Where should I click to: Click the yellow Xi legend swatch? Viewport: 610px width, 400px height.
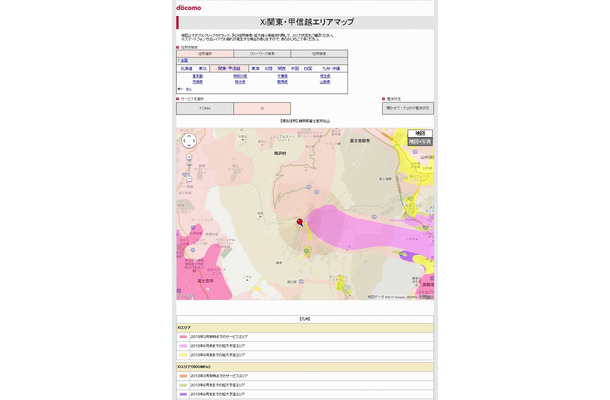[x=183, y=355]
